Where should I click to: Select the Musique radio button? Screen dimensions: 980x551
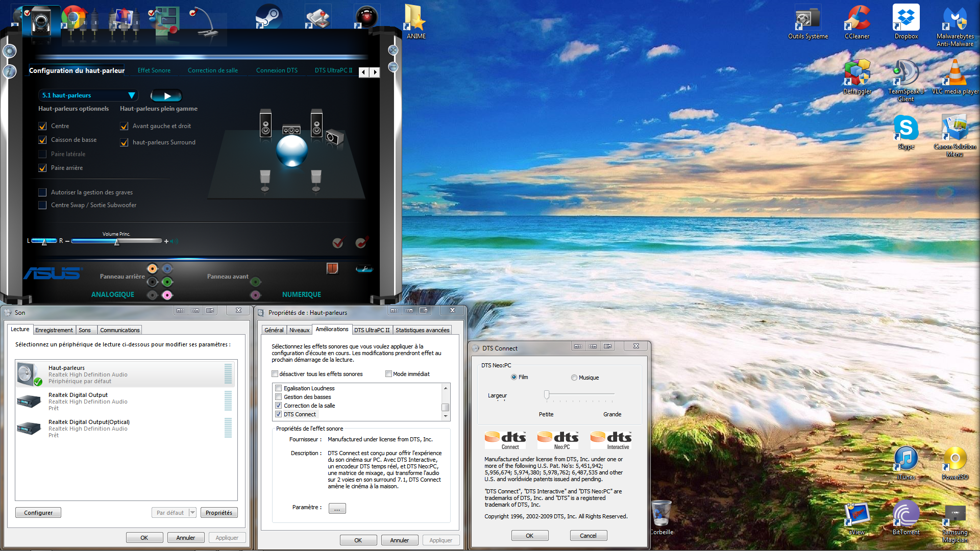pos(574,378)
